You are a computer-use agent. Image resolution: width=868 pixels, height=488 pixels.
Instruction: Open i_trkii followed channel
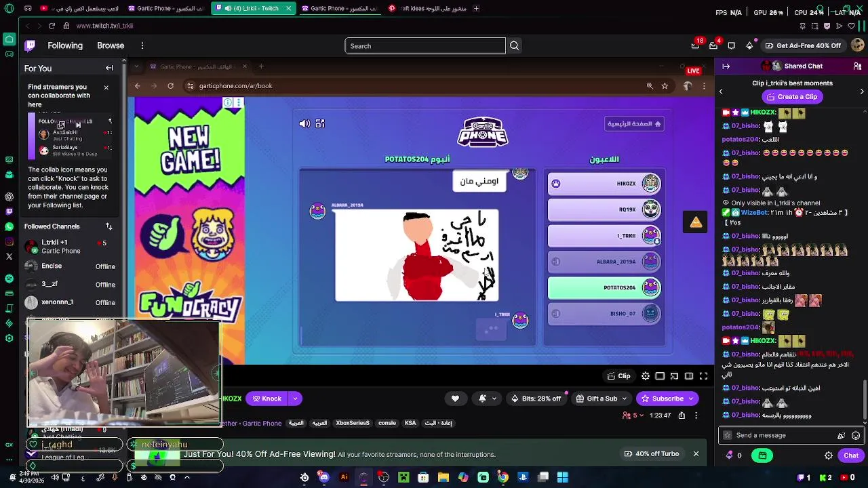click(71, 247)
